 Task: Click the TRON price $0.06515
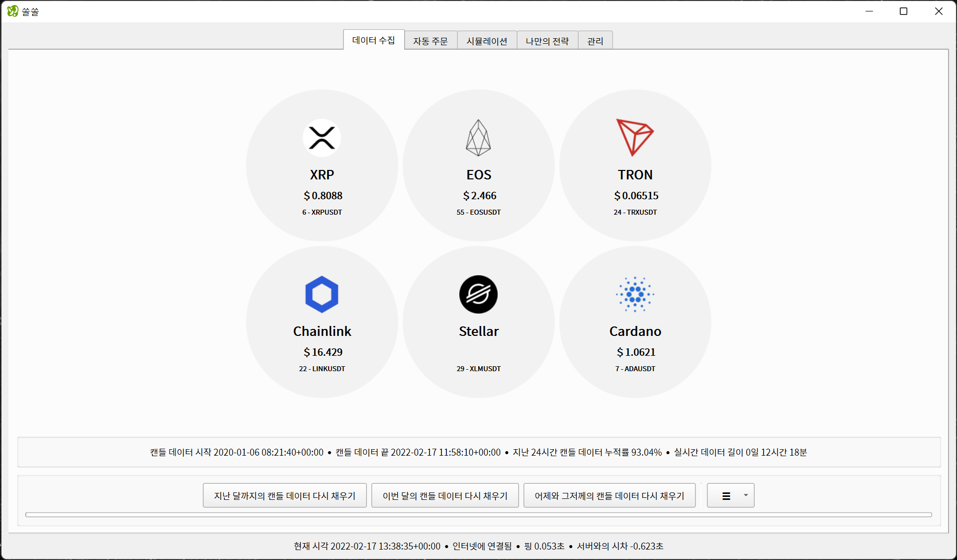(x=636, y=196)
